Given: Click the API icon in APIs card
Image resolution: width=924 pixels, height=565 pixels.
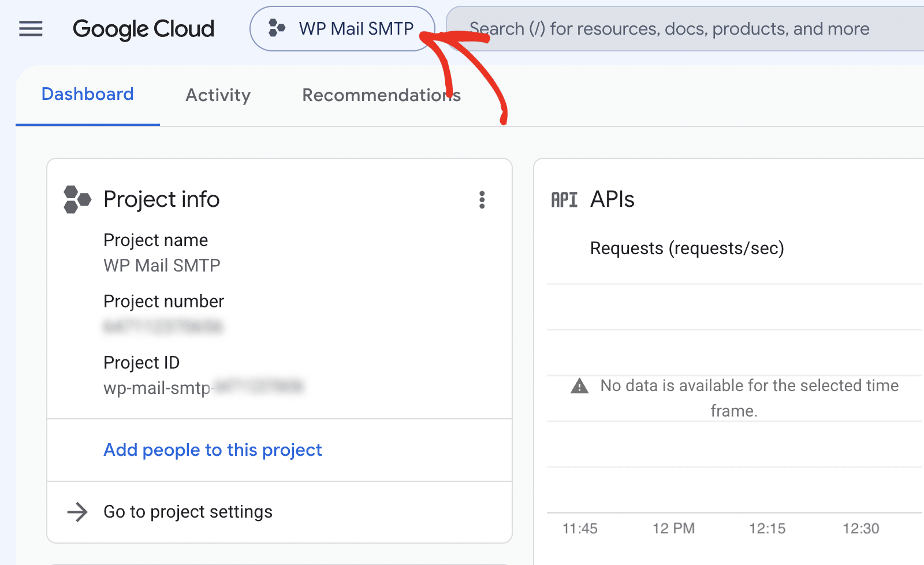Looking at the screenshot, I should click(564, 200).
